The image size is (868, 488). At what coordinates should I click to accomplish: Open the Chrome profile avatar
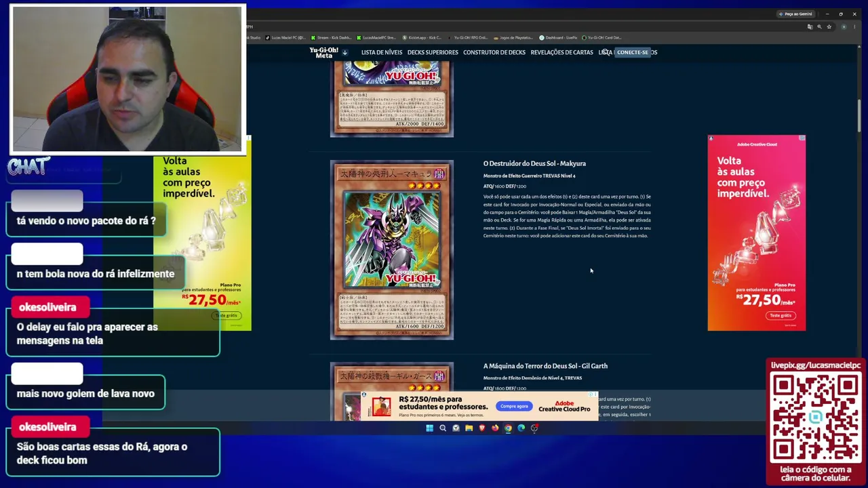click(844, 26)
